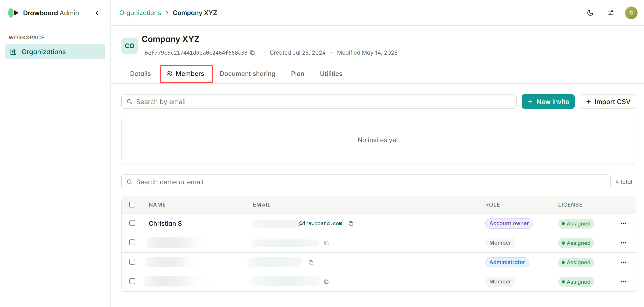Viewport: 644px width, 307px height.
Task: Click the Account owner role badge
Action: point(509,223)
